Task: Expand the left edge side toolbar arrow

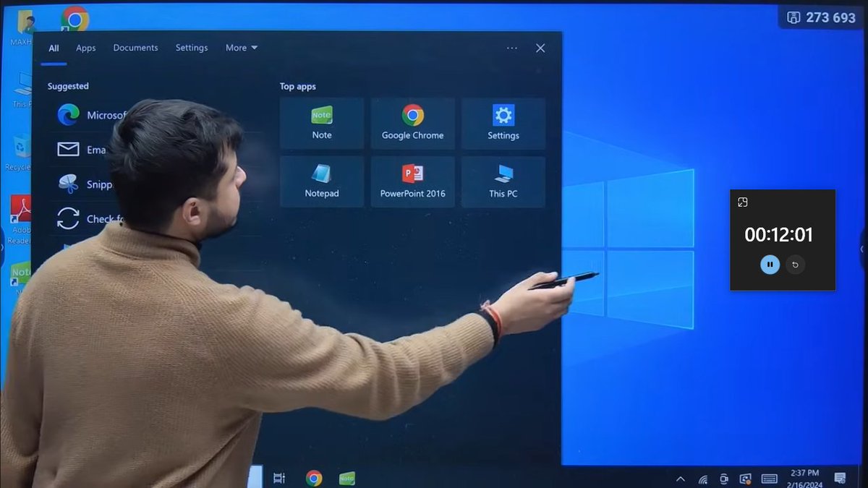Action: (x=3, y=247)
